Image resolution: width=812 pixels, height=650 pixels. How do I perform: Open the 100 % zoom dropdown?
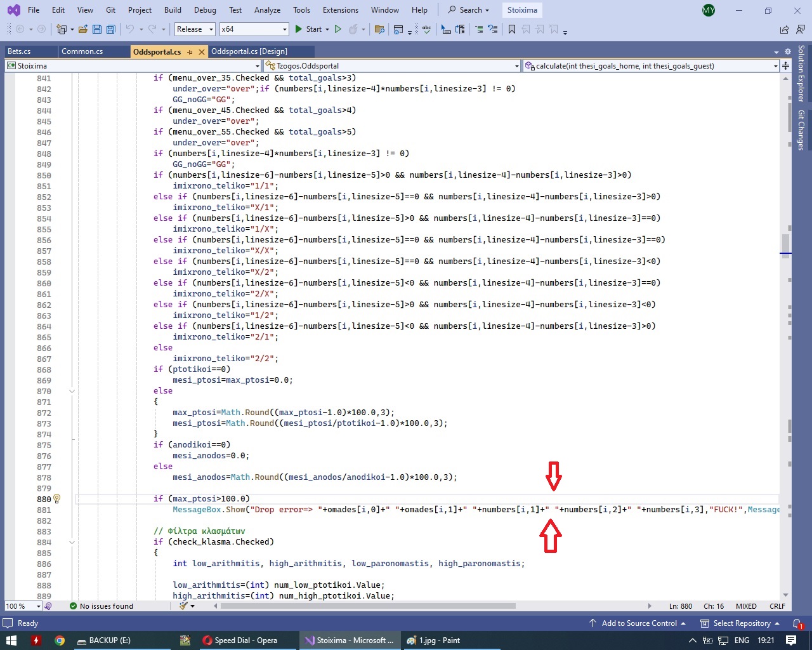pos(23,606)
